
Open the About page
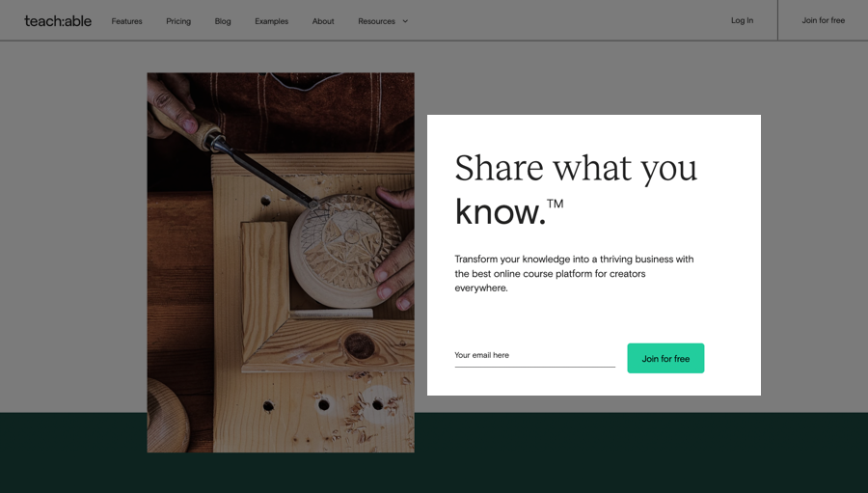click(323, 21)
